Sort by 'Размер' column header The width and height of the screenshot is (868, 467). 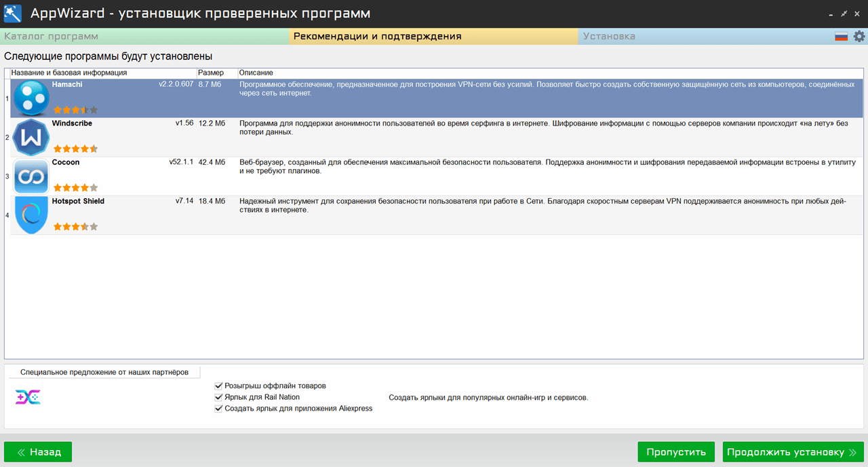tap(216, 73)
